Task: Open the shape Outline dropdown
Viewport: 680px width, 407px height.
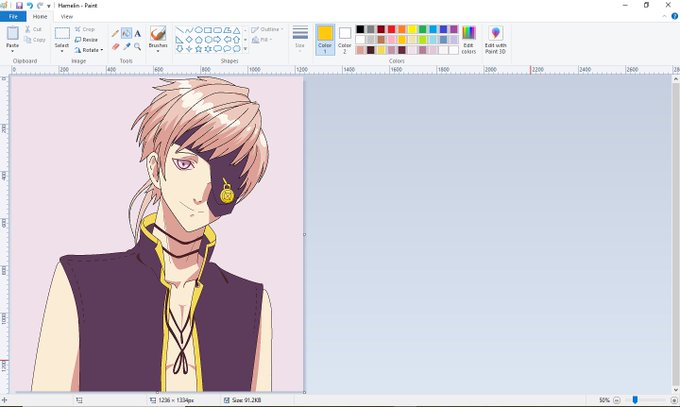Action: point(267,29)
